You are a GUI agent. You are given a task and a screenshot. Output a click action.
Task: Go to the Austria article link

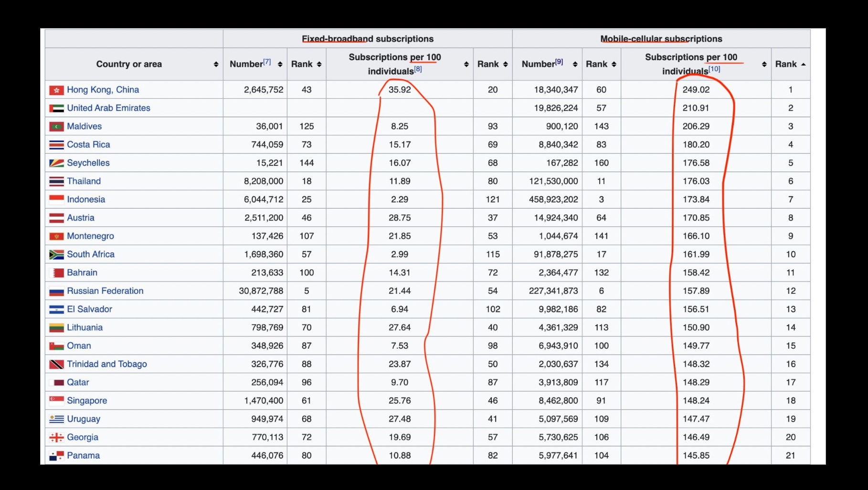click(x=81, y=218)
